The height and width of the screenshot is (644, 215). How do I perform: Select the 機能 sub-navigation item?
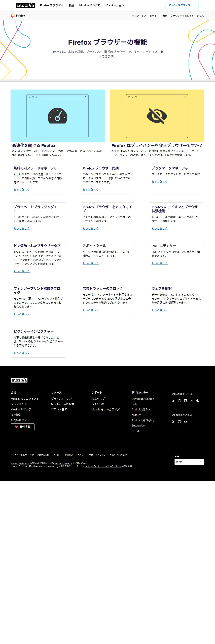[164, 16]
